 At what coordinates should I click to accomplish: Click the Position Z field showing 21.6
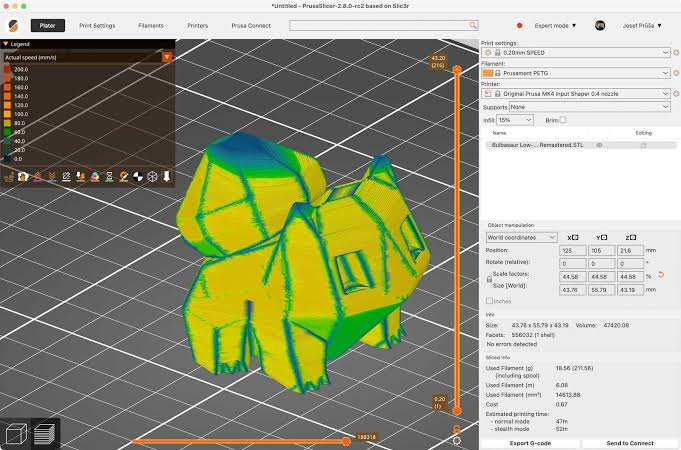pyautogui.click(x=630, y=251)
